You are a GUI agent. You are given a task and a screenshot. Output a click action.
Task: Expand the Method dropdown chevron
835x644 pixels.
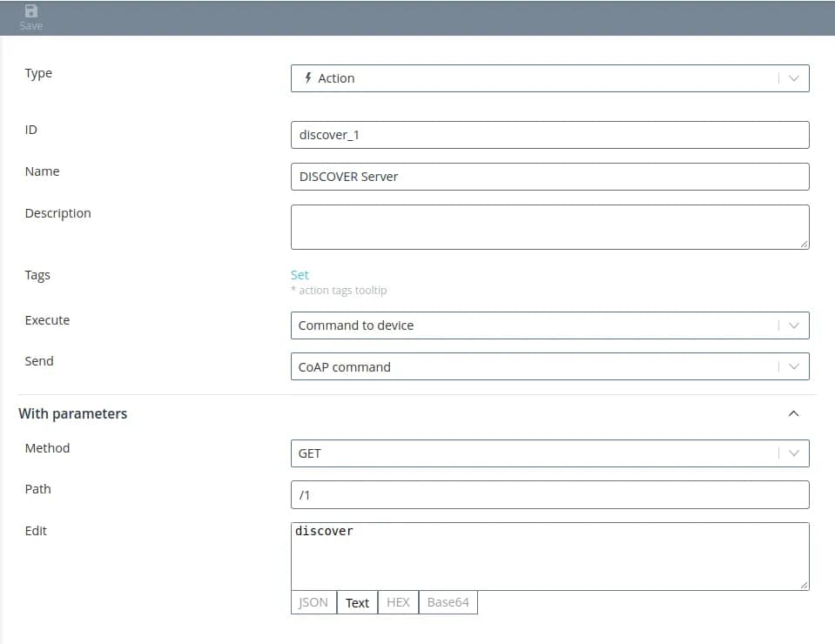[x=793, y=453]
